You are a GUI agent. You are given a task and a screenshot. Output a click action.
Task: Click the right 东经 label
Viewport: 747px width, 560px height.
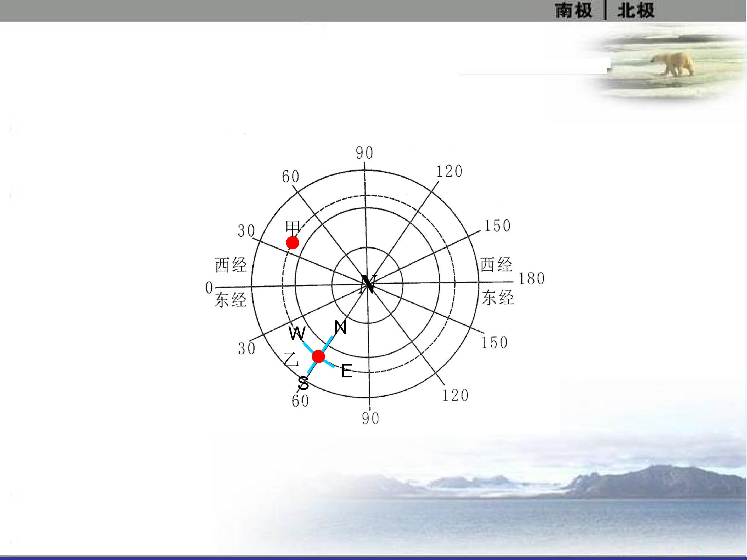click(x=497, y=297)
